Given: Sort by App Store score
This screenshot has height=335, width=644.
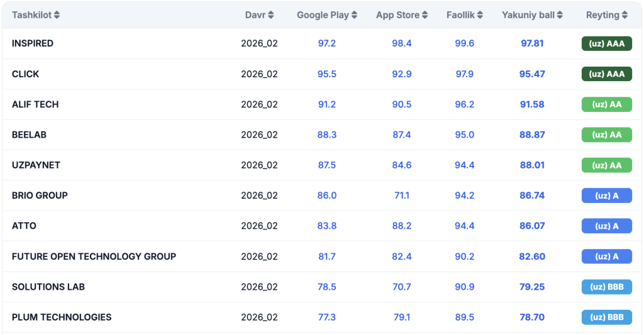Looking at the screenshot, I should click(x=425, y=15).
